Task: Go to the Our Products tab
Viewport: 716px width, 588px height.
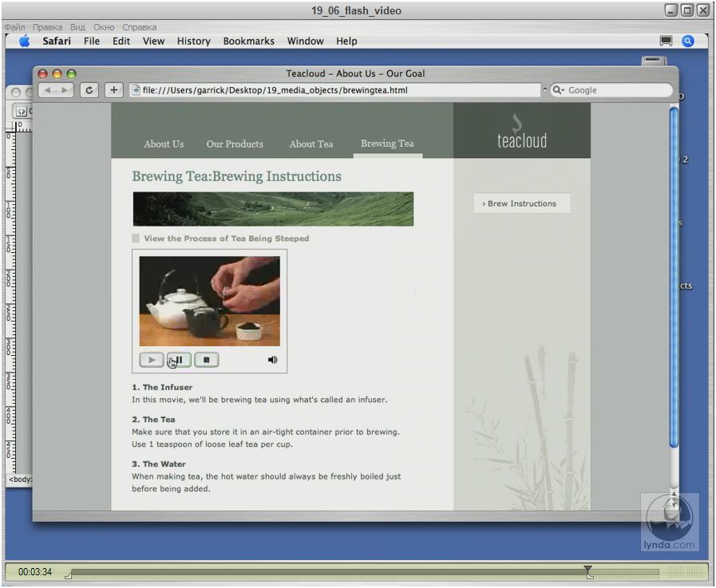Action: click(235, 144)
